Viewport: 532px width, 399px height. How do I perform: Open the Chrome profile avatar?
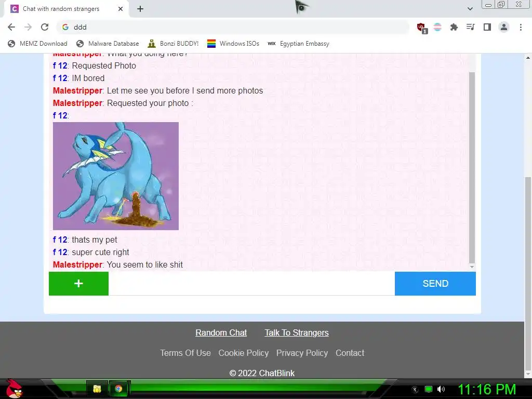[x=504, y=27]
